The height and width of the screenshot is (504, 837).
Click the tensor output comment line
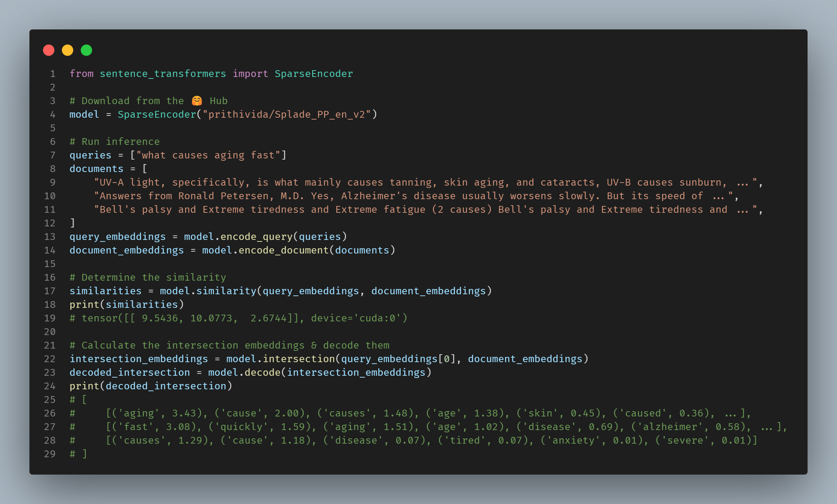[238, 318]
